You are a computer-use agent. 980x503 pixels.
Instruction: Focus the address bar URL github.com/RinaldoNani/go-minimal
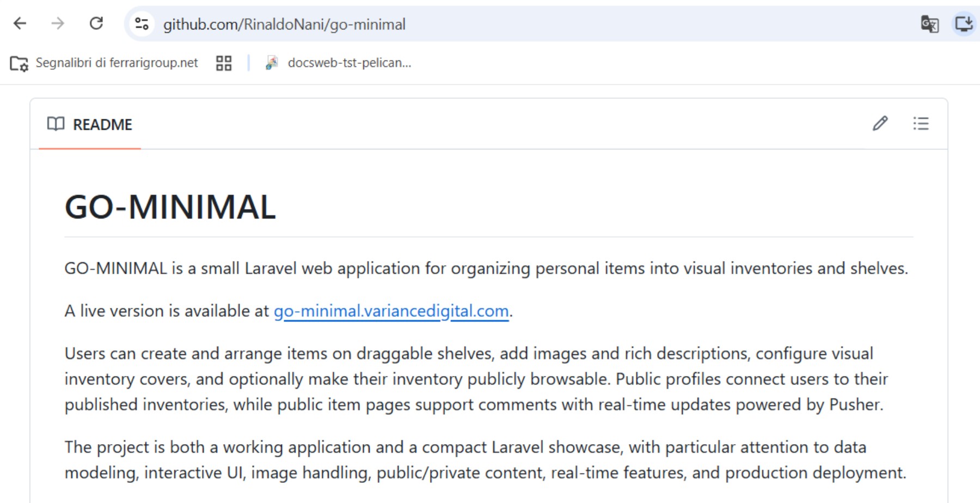[x=284, y=25]
